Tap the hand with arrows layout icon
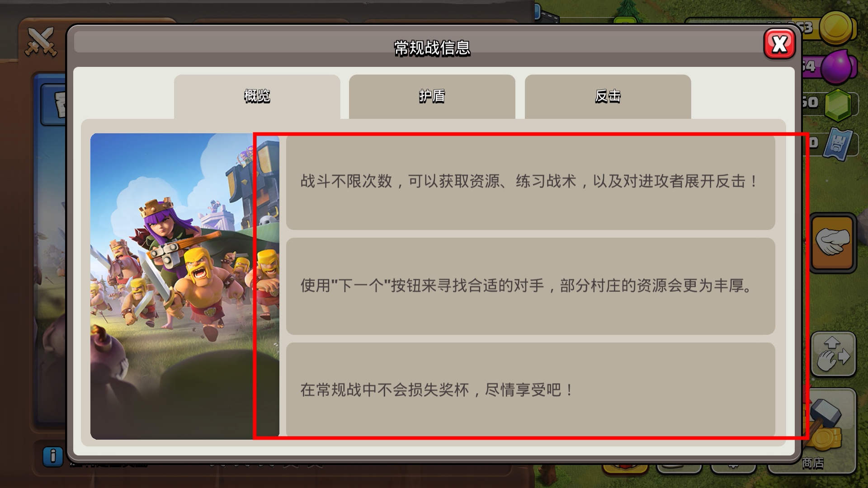868x488 pixels. pyautogui.click(x=833, y=354)
